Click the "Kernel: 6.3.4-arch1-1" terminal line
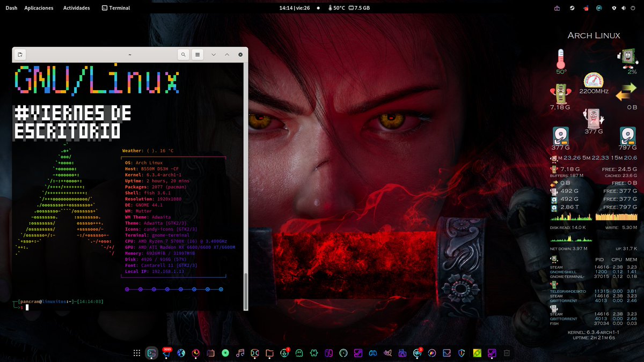Viewport: 644px width, 362px height. pyautogui.click(x=153, y=175)
